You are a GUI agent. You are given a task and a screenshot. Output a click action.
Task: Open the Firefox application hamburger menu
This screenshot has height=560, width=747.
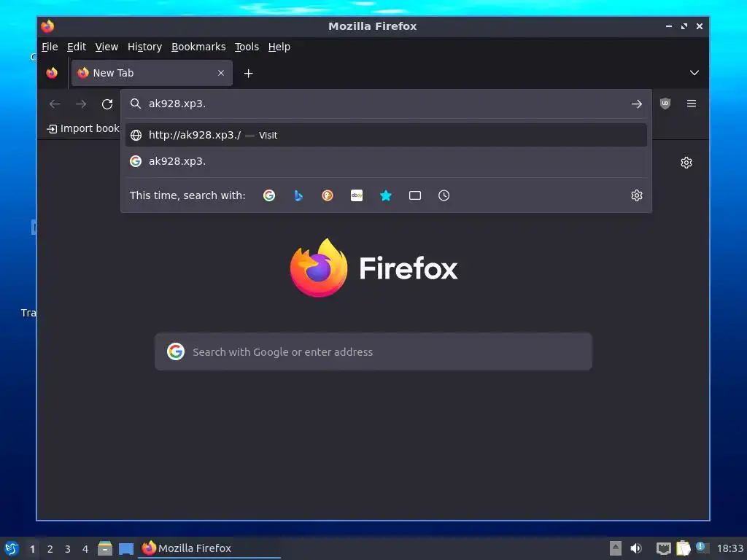pos(692,104)
